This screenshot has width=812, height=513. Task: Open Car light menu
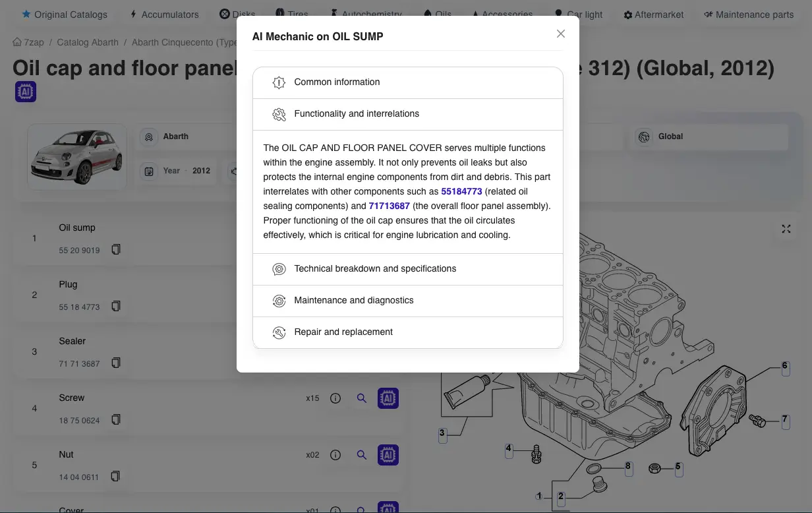pos(579,14)
